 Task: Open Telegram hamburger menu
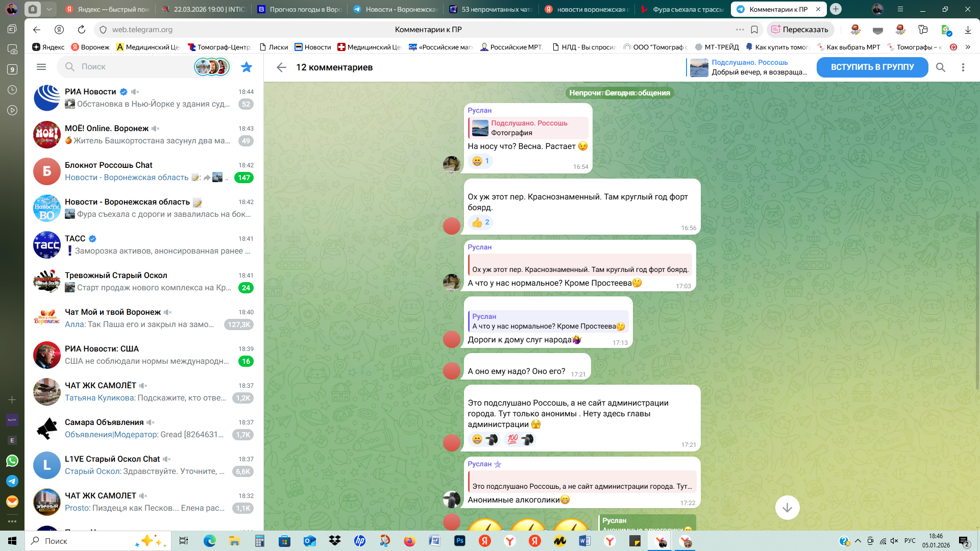pos(41,67)
